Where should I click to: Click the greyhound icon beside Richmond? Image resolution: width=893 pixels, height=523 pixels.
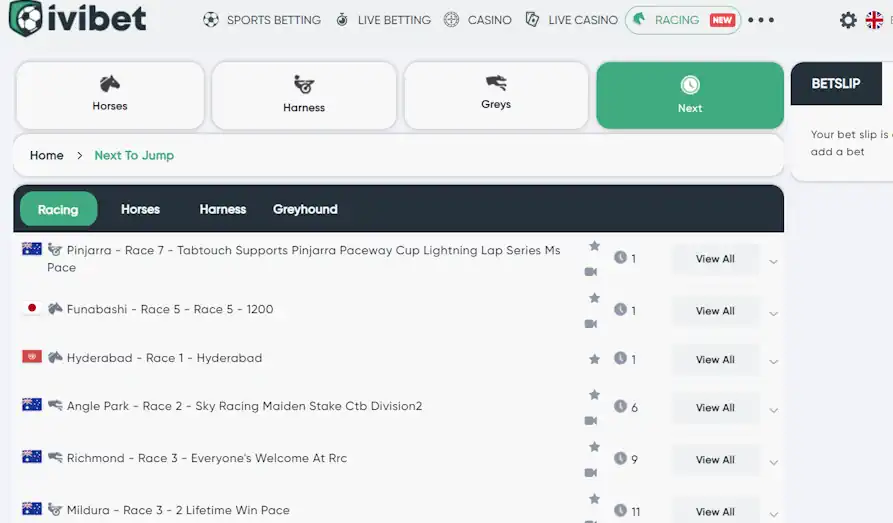55,456
